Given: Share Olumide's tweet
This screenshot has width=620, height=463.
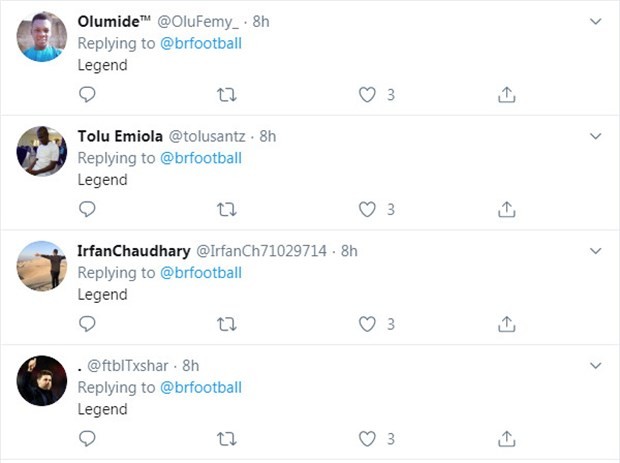Looking at the screenshot, I should pyautogui.click(x=507, y=95).
